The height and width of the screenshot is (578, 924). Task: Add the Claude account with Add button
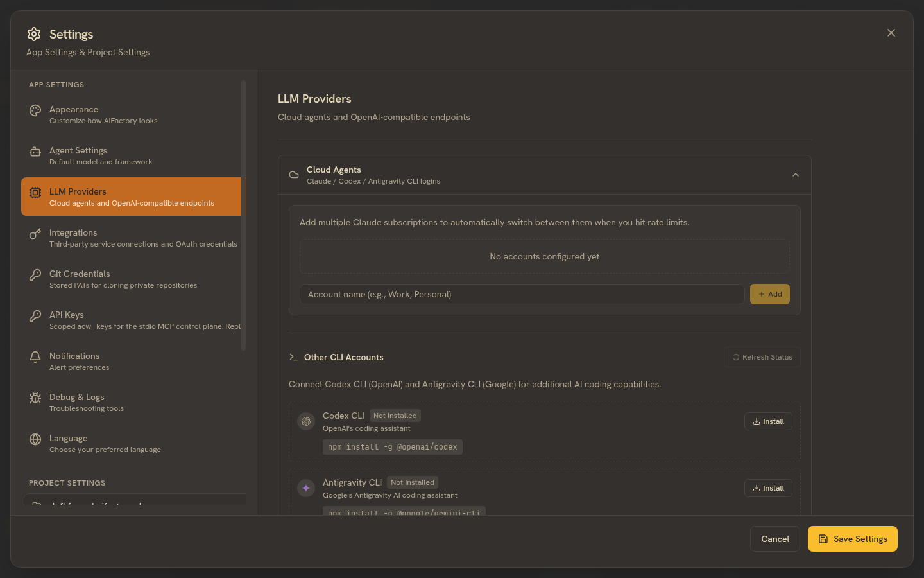pyautogui.click(x=770, y=294)
